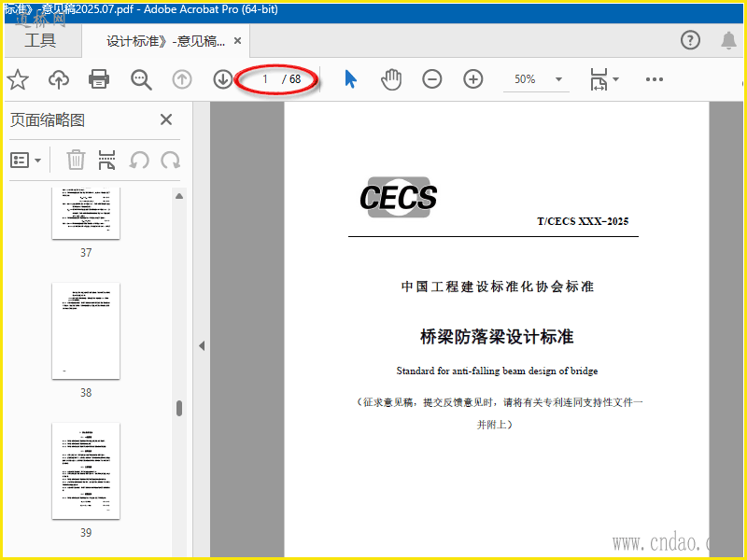Close the document tab

237,41
